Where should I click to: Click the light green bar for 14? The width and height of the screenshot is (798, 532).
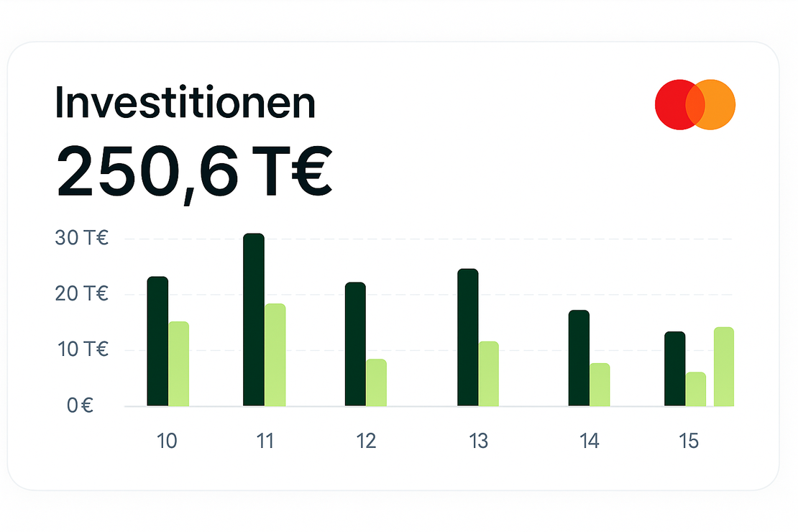(600, 385)
